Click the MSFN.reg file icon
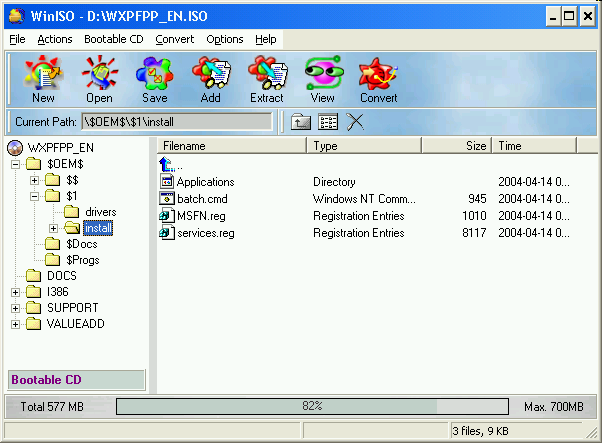Image resolution: width=602 pixels, height=443 pixels. pos(167,216)
